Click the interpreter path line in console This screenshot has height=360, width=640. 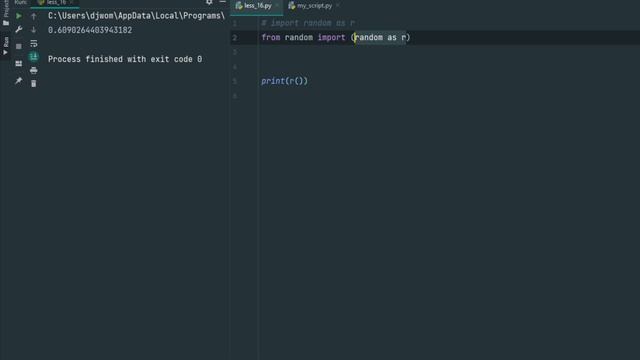coord(136,16)
